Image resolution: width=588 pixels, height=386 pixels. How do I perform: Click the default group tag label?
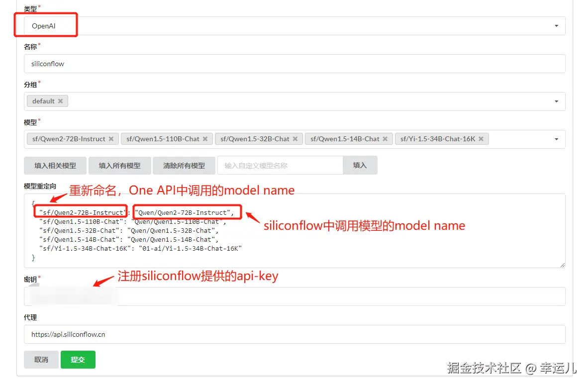[43, 101]
